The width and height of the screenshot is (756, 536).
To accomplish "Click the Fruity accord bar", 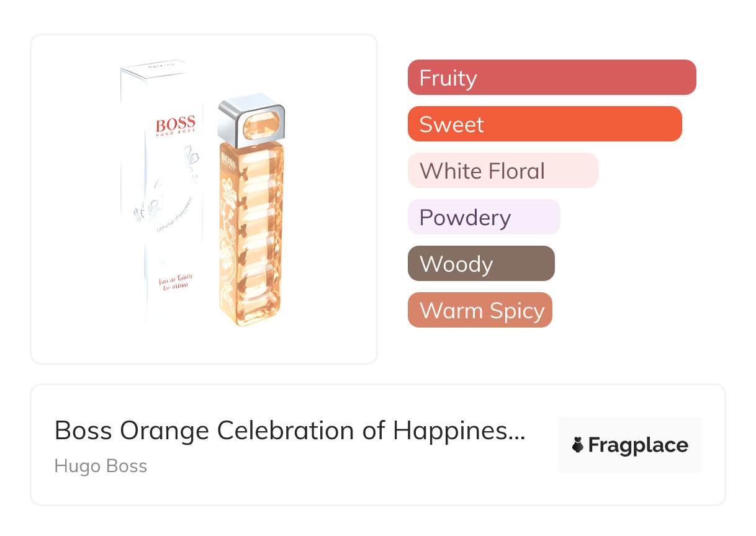I will point(551,78).
